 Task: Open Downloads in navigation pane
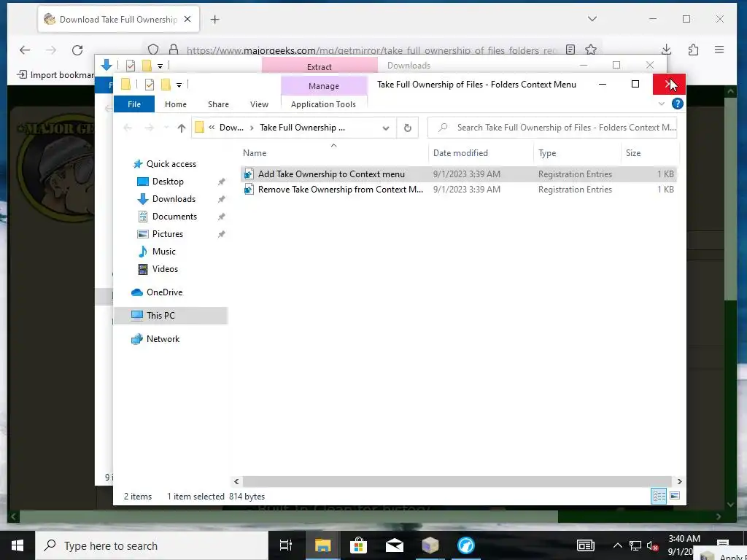point(174,199)
